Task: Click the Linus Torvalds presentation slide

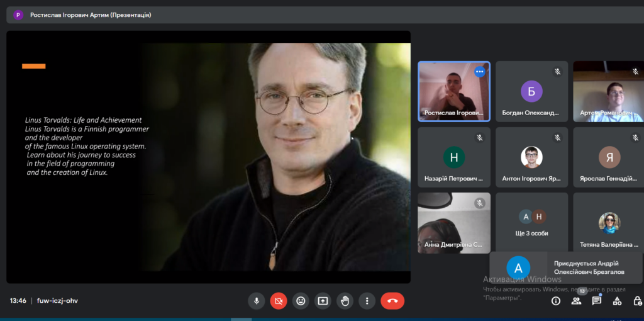Action: tap(208, 157)
